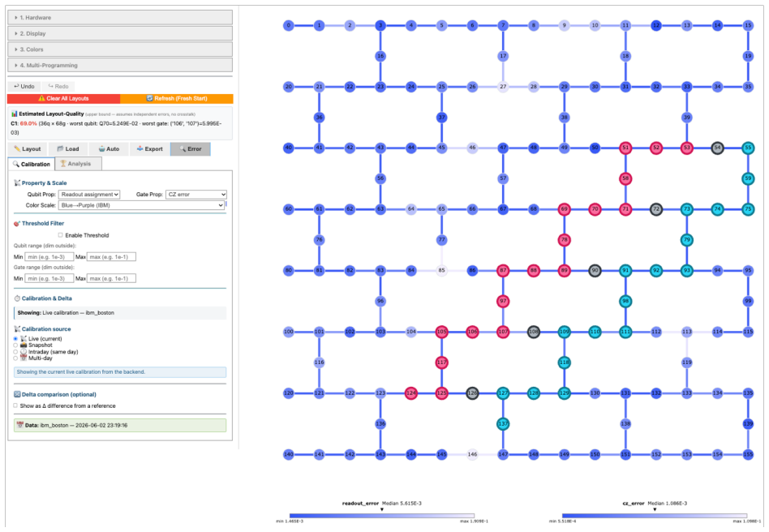The width and height of the screenshot is (769, 532).
Task: Click qubit node 15
Action: pos(748,25)
